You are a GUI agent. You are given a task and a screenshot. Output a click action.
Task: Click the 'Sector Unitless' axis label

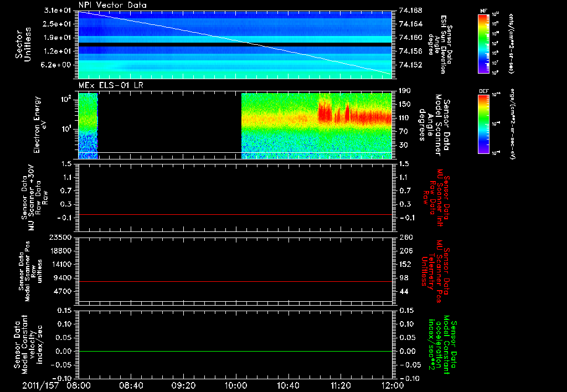pyautogui.click(x=23, y=44)
